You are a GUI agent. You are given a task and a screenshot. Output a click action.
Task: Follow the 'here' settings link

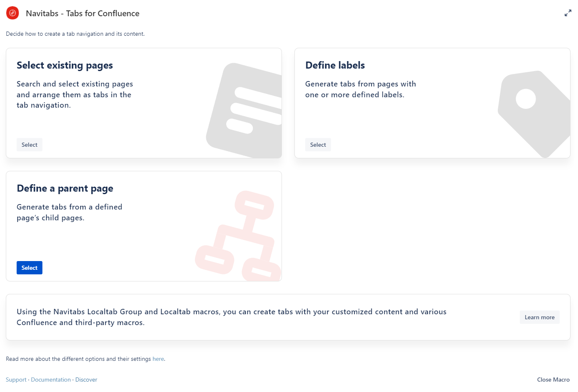pyautogui.click(x=158, y=359)
